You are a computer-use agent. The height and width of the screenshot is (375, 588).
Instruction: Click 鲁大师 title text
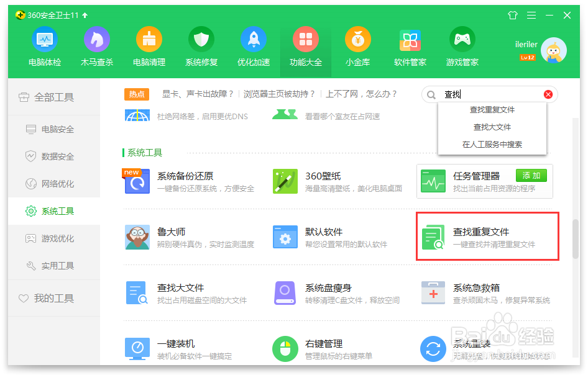171,232
